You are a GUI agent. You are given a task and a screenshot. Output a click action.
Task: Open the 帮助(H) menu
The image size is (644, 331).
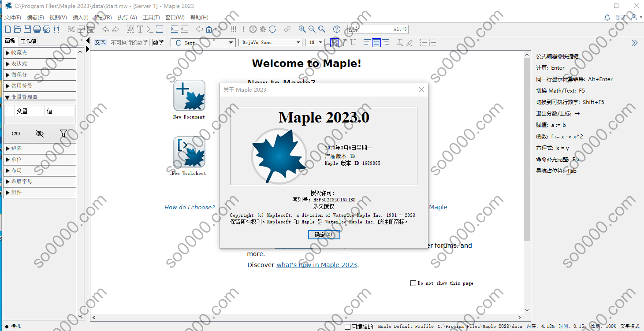[199, 18]
